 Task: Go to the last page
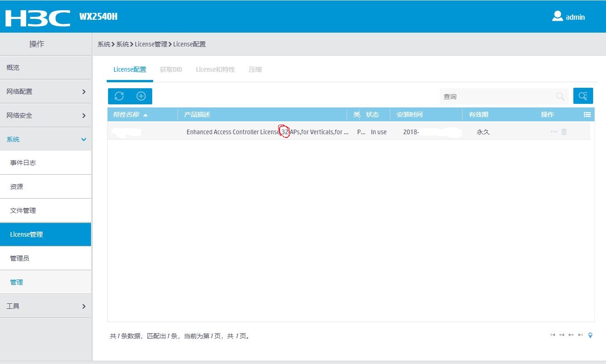pyautogui.click(x=580, y=335)
